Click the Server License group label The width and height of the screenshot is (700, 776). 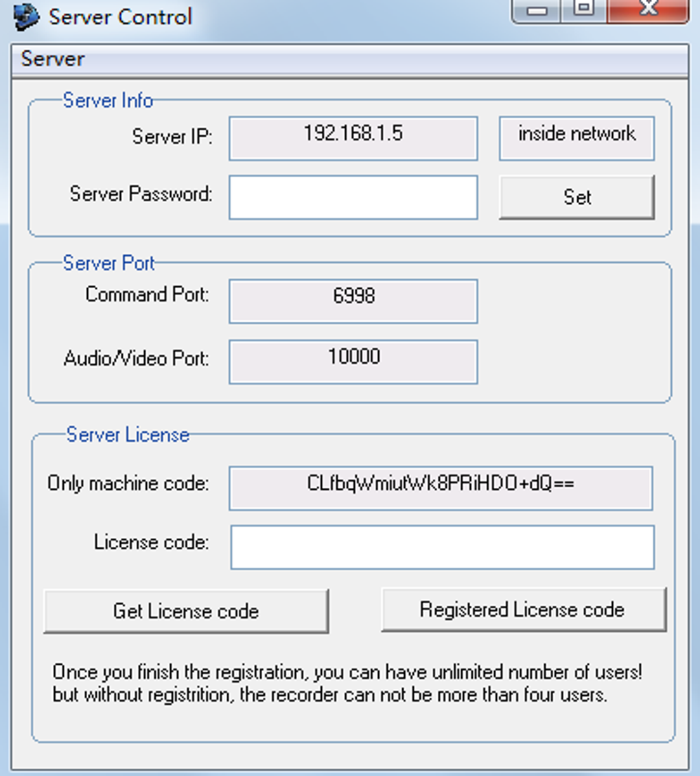pos(128,434)
